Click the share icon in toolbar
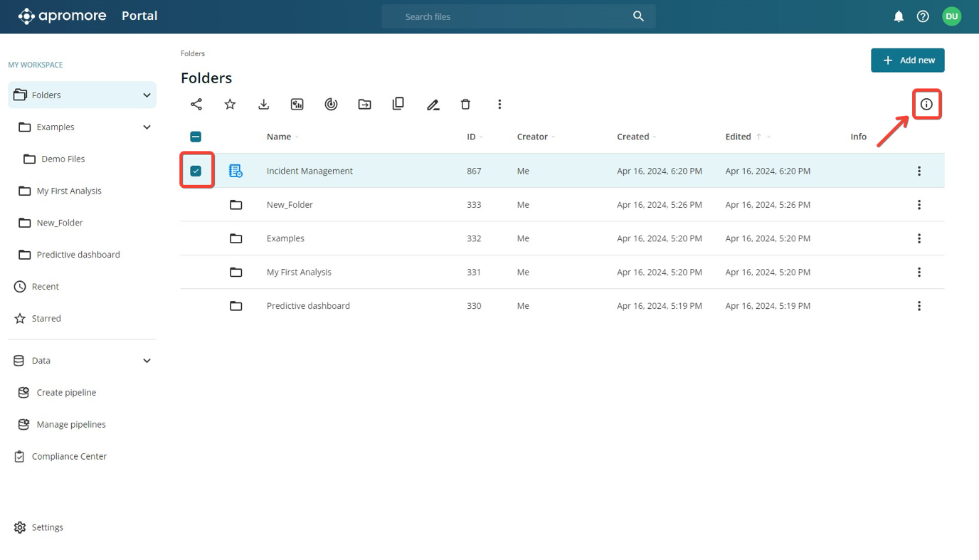Image resolution: width=979 pixels, height=560 pixels. click(x=196, y=105)
